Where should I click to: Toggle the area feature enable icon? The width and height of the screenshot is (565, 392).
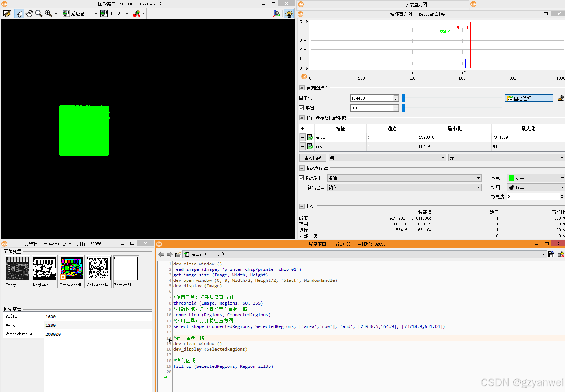(x=310, y=137)
